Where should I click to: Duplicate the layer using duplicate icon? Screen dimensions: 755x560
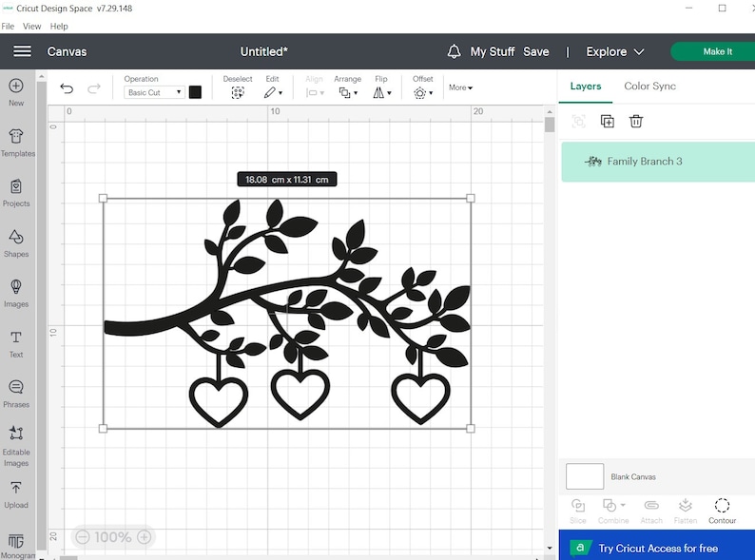click(608, 121)
